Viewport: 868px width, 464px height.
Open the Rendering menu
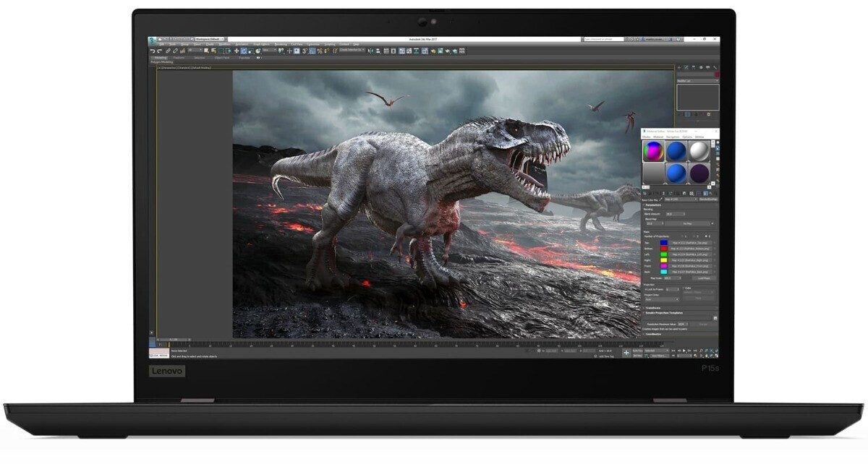[279, 44]
